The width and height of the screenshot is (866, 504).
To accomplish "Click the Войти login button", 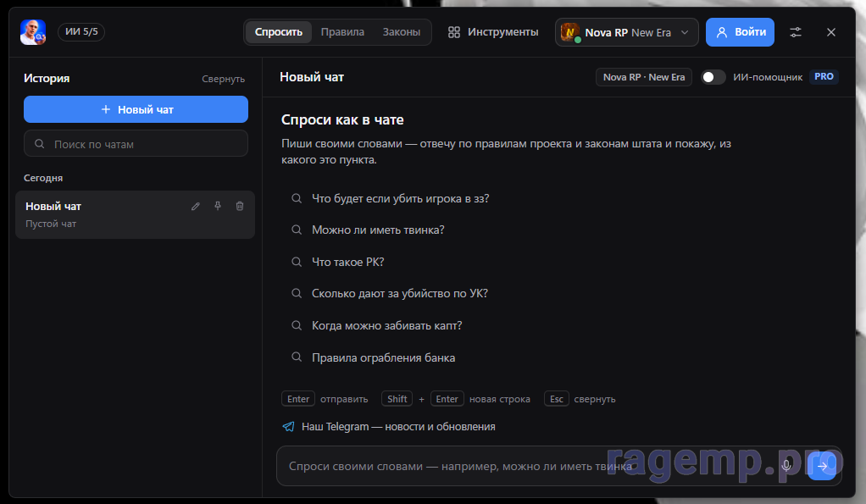I will (740, 32).
